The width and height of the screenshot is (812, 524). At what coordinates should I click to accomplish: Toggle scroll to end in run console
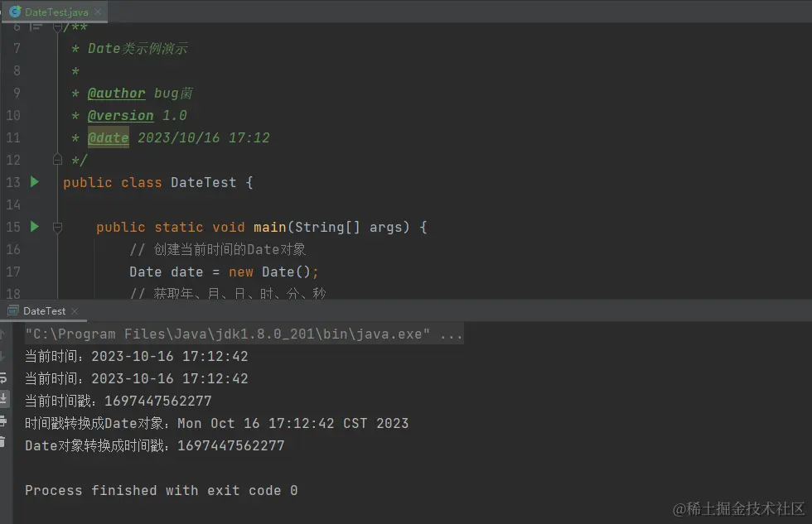tap(3, 399)
